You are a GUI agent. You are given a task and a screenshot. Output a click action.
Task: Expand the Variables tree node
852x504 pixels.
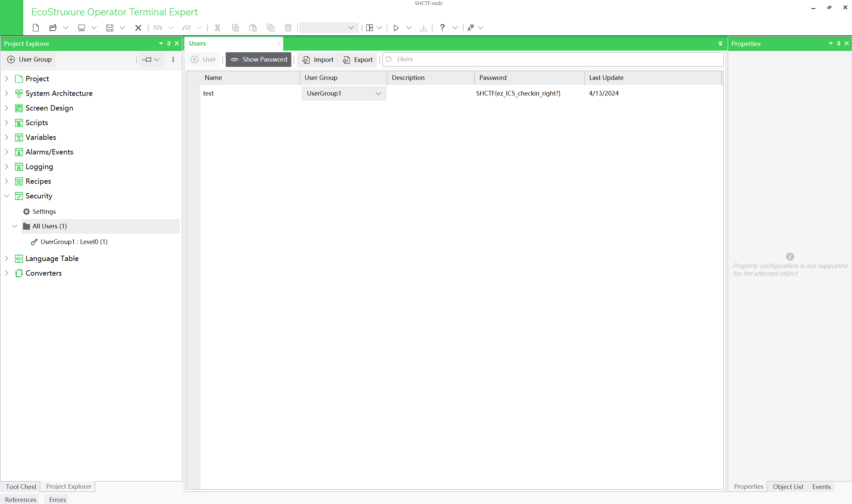tap(6, 137)
